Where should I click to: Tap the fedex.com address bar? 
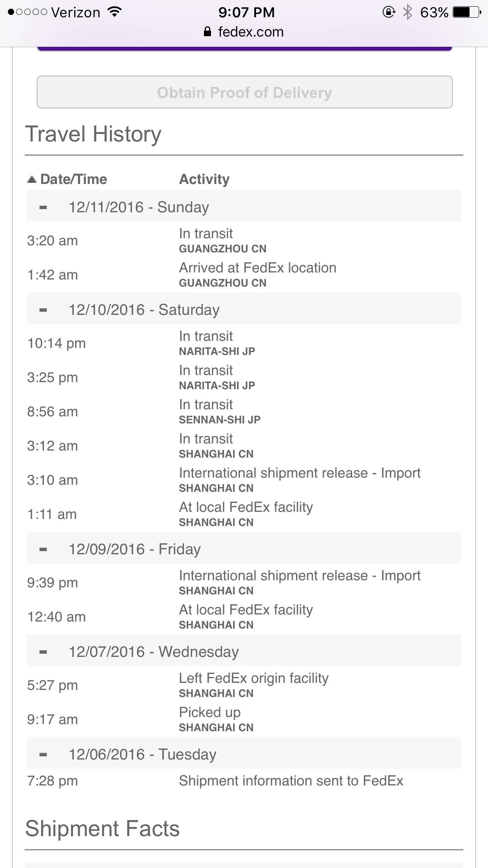coord(244,31)
